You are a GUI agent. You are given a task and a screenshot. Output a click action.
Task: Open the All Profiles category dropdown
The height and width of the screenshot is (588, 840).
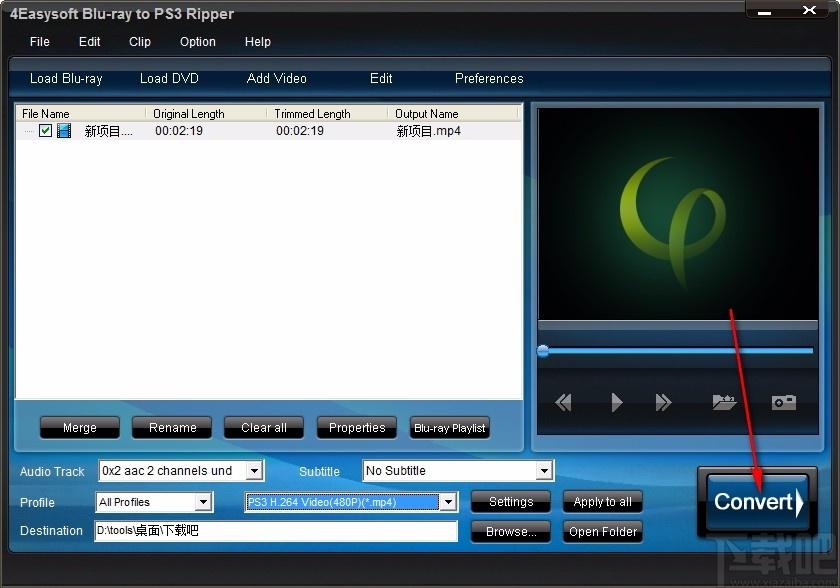[203, 502]
